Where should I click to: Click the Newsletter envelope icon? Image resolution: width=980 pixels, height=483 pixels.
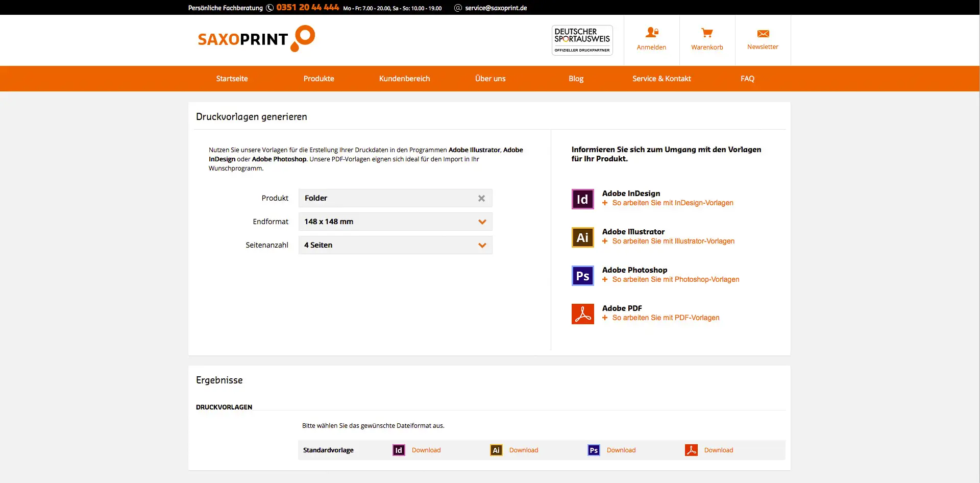(x=763, y=34)
